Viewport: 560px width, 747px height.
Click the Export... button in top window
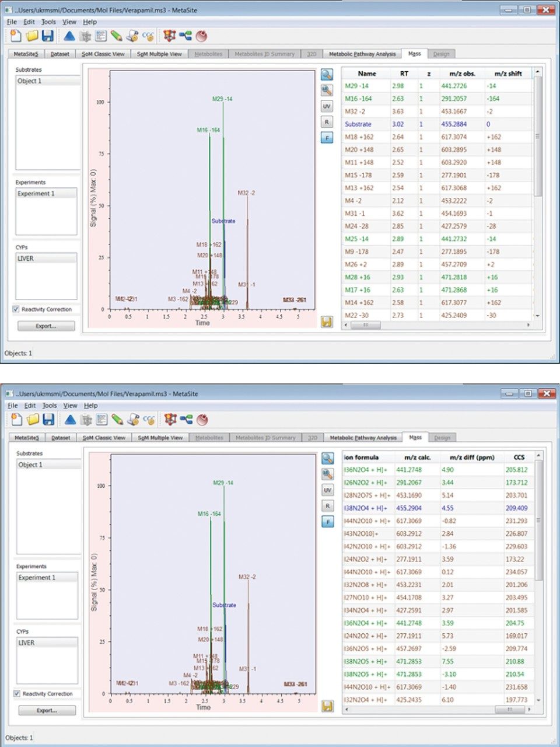click(46, 326)
